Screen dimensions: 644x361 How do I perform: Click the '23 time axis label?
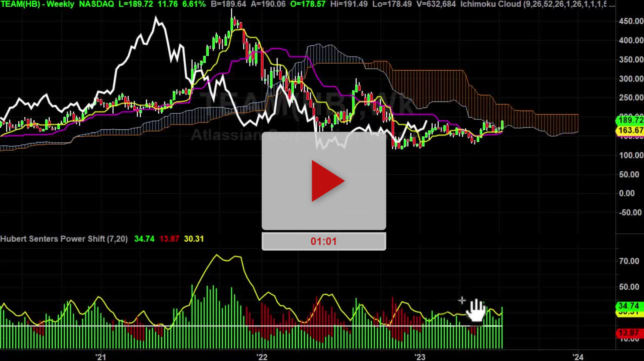(x=420, y=357)
